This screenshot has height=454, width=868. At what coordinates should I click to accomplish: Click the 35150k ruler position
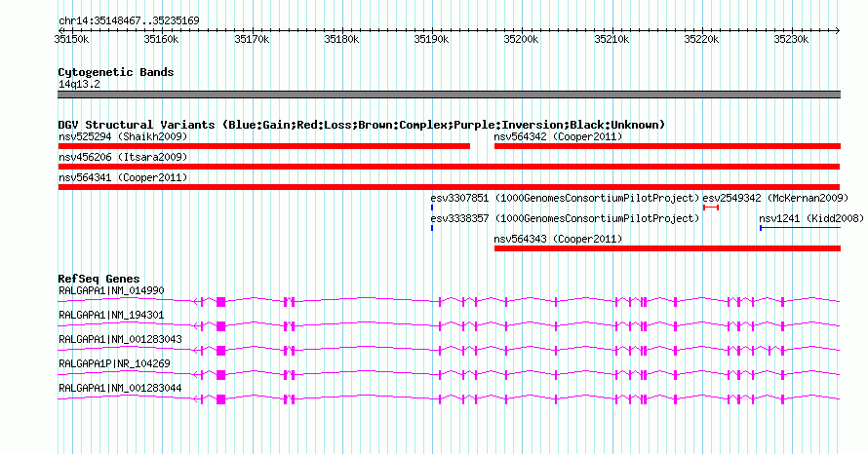pyautogui.click(x=71, y=39)
